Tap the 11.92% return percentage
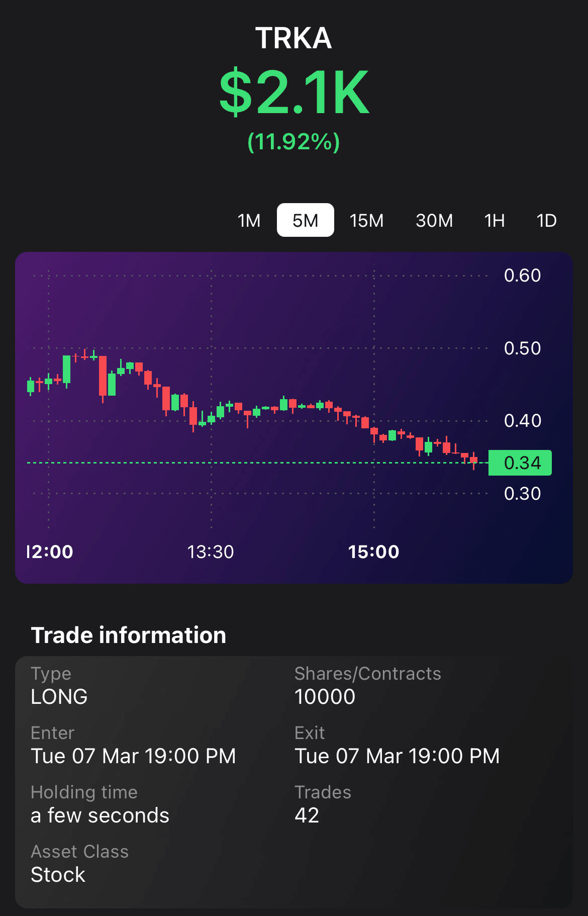This screenshot has width=588, height=916. tap(293, 142)
